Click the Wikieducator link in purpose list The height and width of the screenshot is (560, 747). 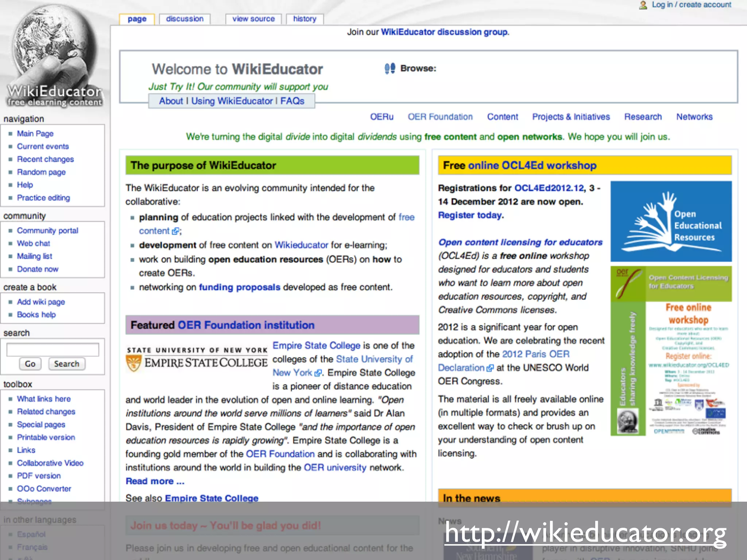(x=301, y=245)
